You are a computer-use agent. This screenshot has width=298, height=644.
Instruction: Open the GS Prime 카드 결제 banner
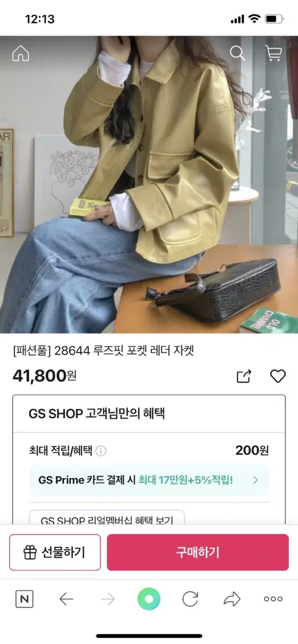point(149,480)
